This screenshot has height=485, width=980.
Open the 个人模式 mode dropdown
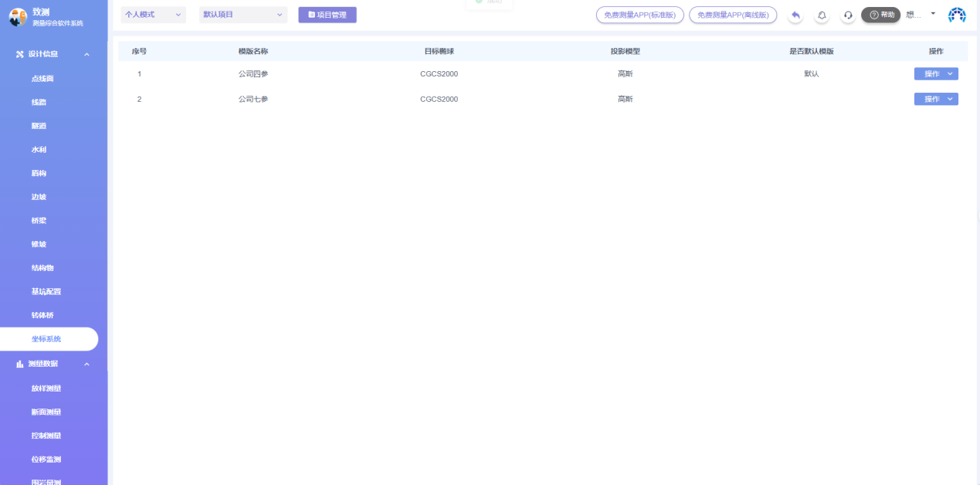coord(153,15)
